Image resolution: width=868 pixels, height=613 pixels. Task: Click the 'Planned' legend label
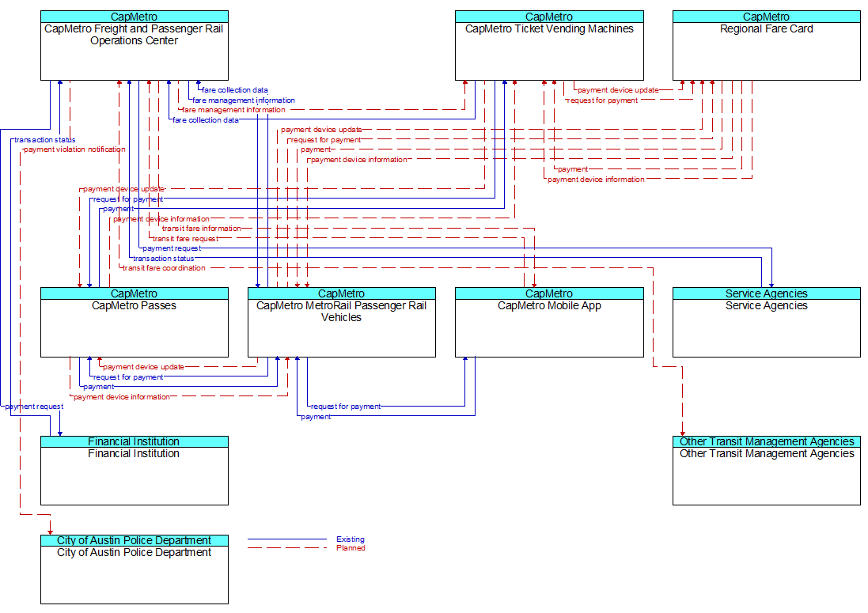coord(351,548)
